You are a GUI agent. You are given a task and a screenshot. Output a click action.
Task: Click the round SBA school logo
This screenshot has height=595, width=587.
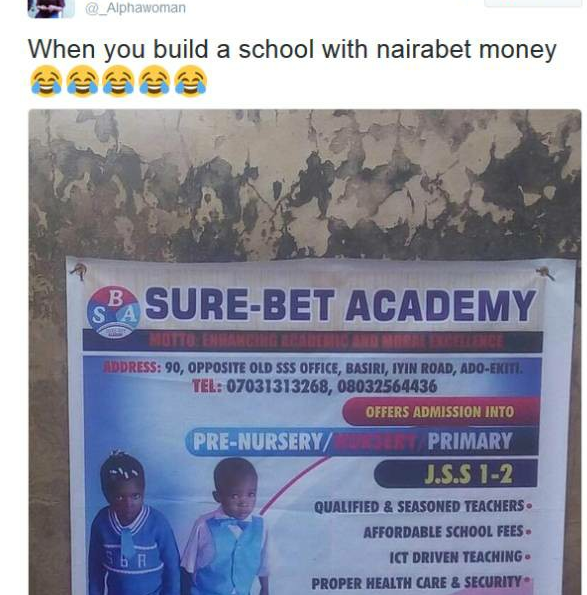click(113, 312)
